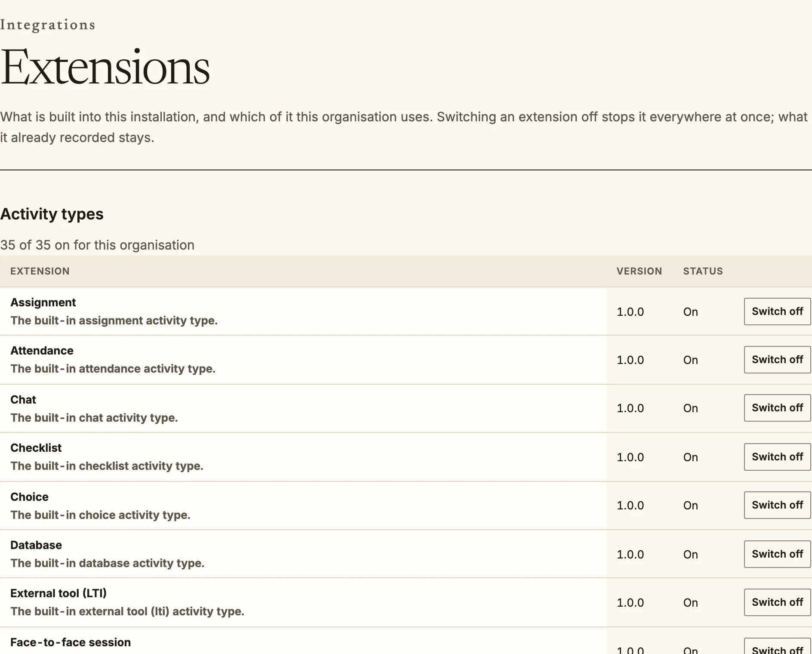Image resolution: width=812 pixels, height=654 pixels.
Task: Click "The built-in choice activity type." description
Action: tap(100, 515)
